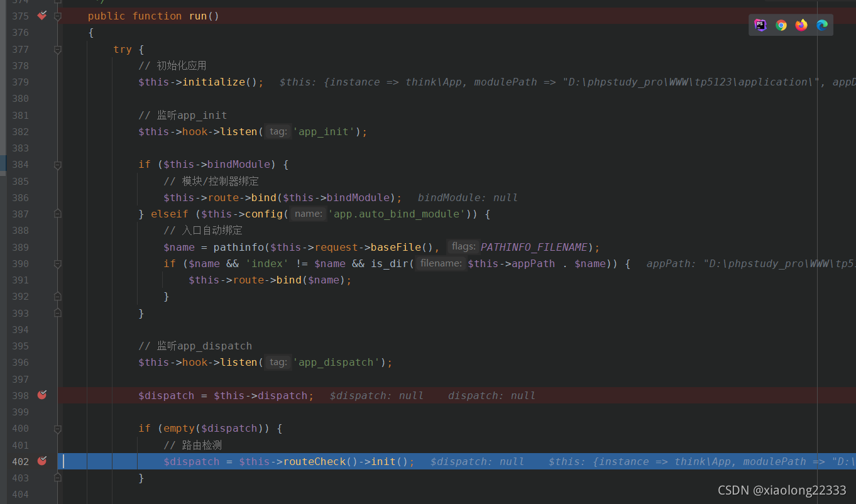Click the 'empty' function on line 400

pyautogui.click(x=179, y=429)
